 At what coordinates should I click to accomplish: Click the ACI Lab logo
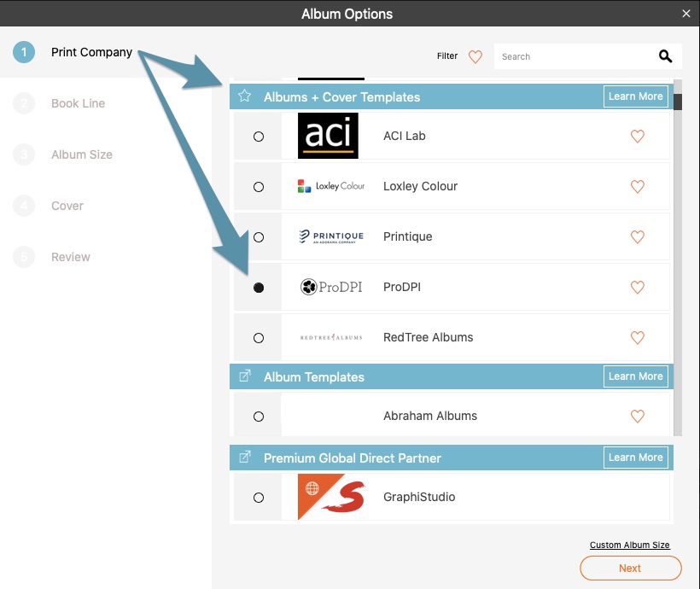pyautogui.click(x=328, y=136)
